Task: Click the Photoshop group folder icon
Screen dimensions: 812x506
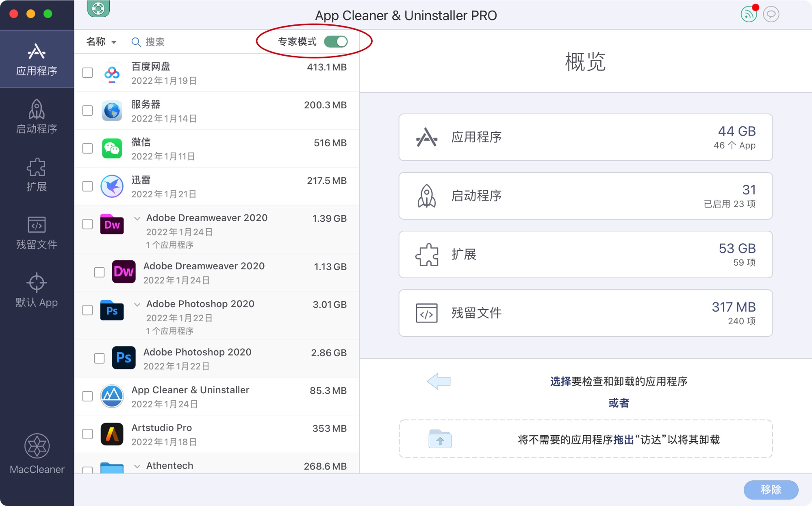Action: tap(112, 310)
